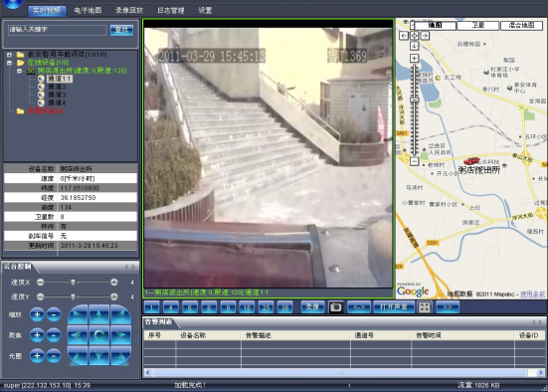548x392 pixels.
Task: Toggle audio with 打开声音 button
Action: [x=394, y=307]
